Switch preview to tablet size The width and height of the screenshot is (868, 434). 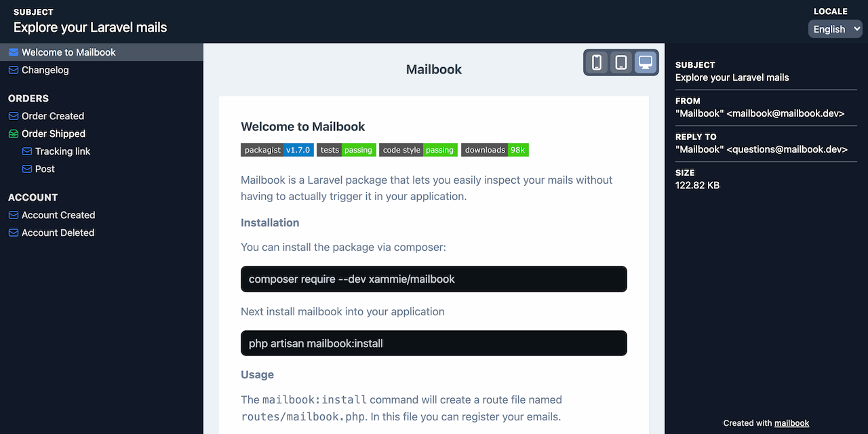(620, 62)
